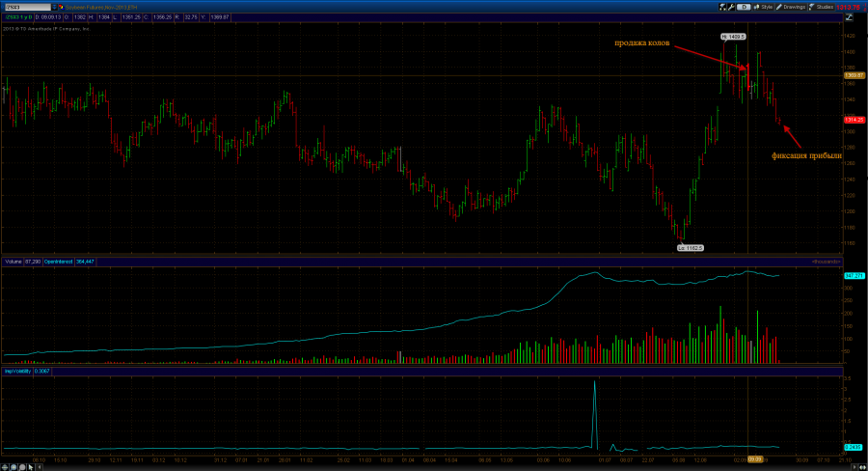Image resolution: width=868 pixels, height=471 pixels.
Task: Select the pointer cursor tool icon
Action: click(x=31, y=467)
